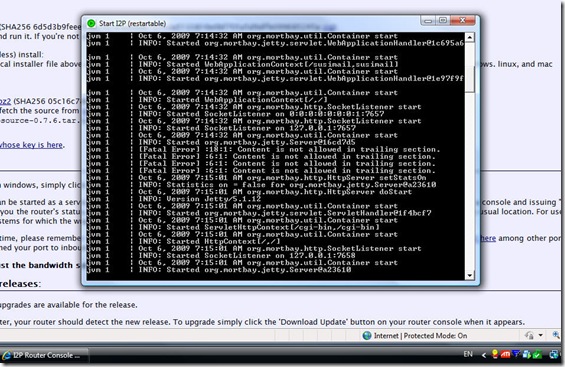Viewport: 565px width, 367px height.
Task: Click 'Internet | Protected Mode: On' status text
Action: tap(421, 336)
